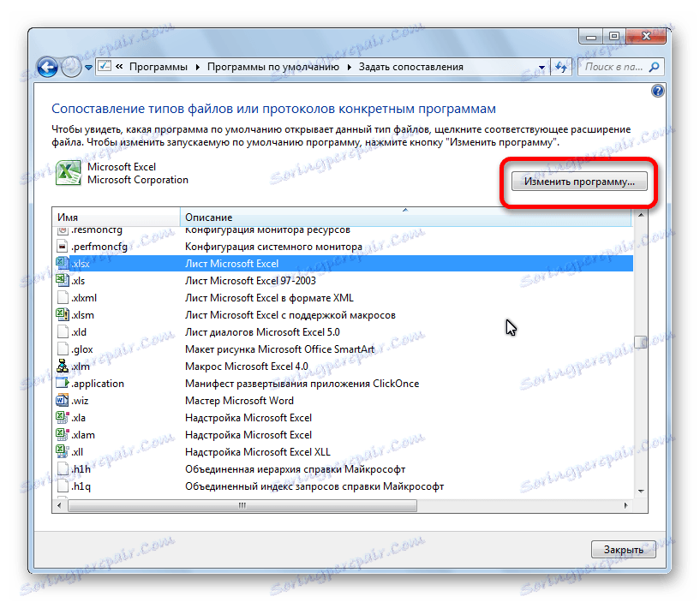This screenshot has width=700, height=602.
Task: Select Макет рисунка Microsoft Office SmartArt
Action: 280,349
